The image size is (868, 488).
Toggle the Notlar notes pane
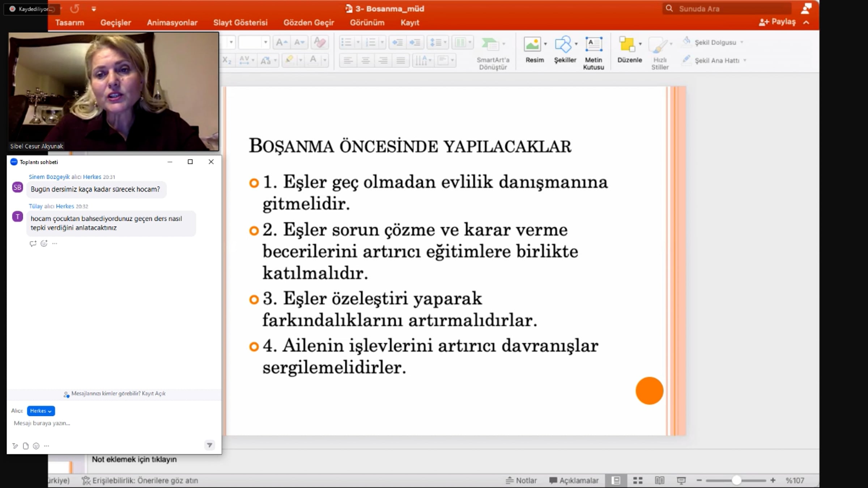tap(521, 480)
